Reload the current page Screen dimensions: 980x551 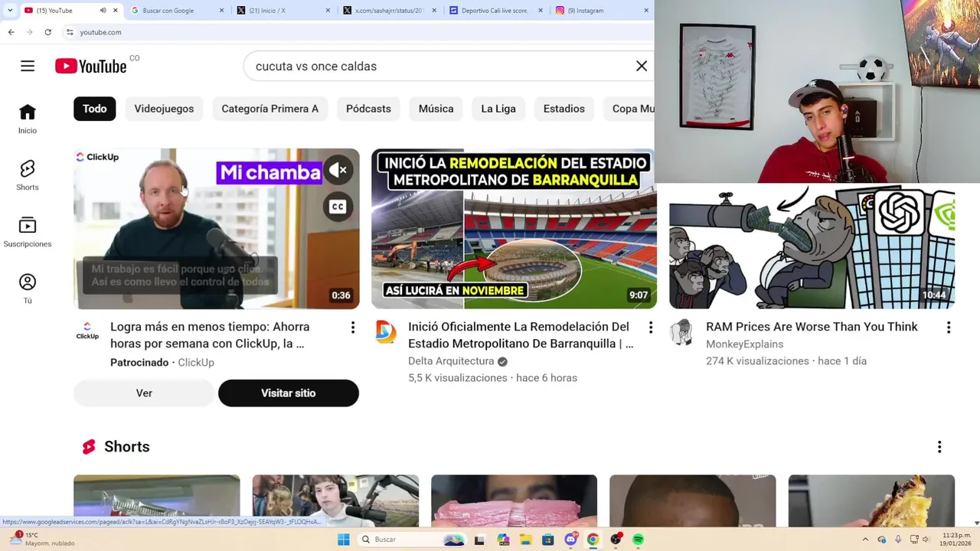[48, 32]
